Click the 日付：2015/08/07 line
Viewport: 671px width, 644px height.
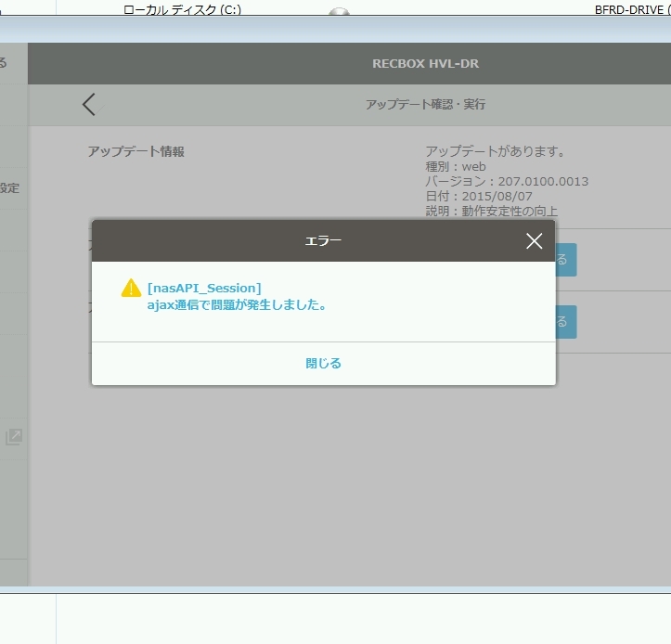click(479, 197)
